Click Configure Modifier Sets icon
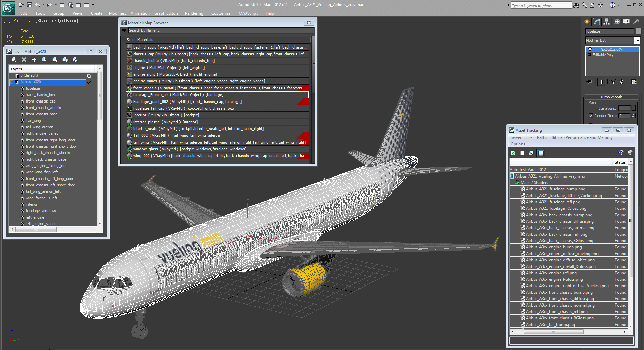This screenshot has height=350, width=644. pyautogui.click(x=633, y=81)
